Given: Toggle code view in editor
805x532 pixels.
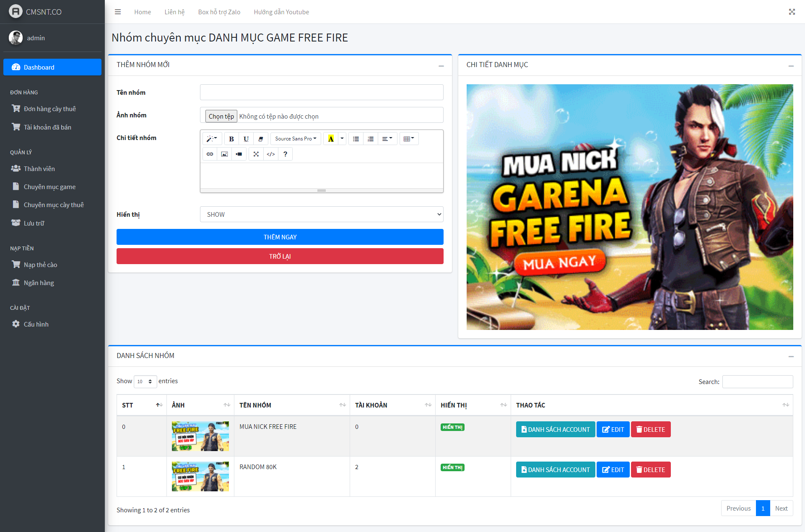Looking at the screenshot, I should (x=271, y=154).
